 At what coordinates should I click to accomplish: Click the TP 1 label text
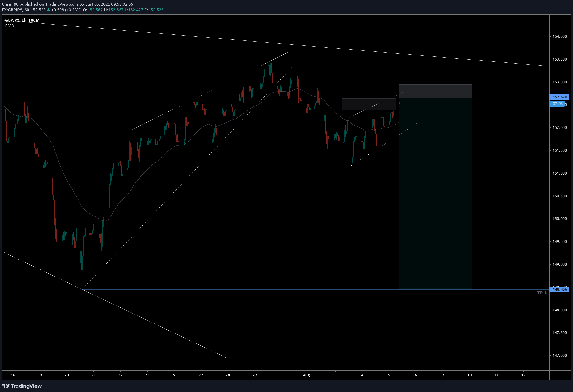click(x=542, y=293)
